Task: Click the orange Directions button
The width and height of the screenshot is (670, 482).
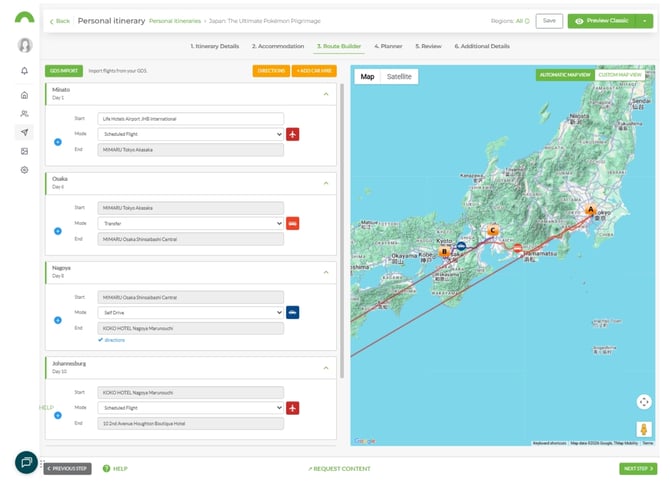Action: 271,71
